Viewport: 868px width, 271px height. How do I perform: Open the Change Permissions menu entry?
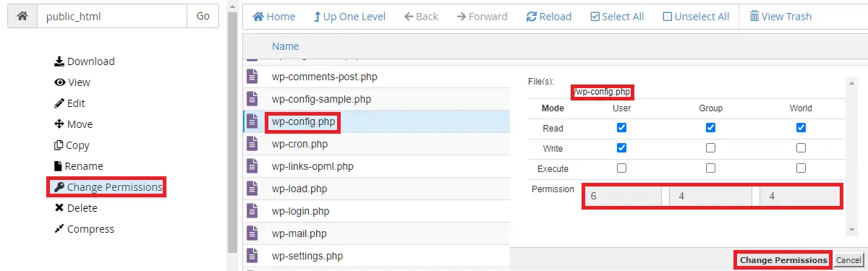pyautogui.click(x=108, y=187)
